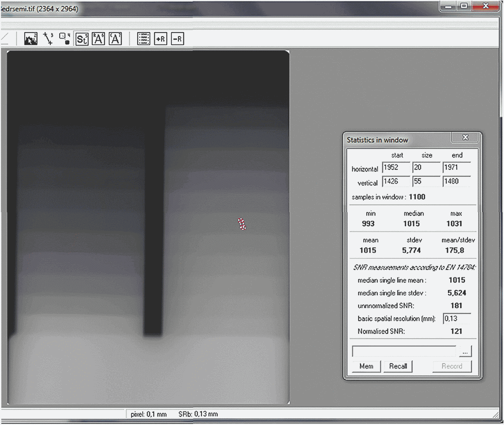This screenshot has width=504, height=425.
Task: Click the samples in window count 1100
Action: tap(417, 197)
